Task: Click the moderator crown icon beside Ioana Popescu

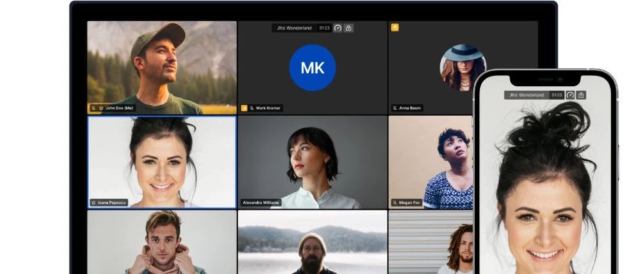Action: coord(94,203)
